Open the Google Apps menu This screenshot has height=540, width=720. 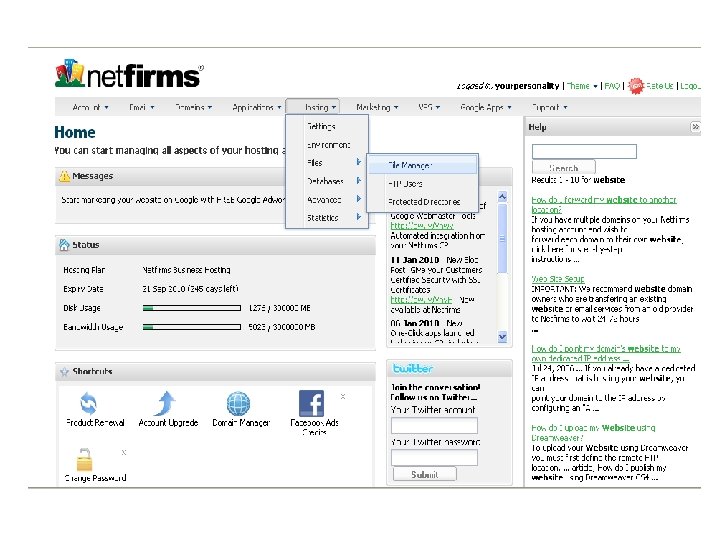(x=486, y=107)
